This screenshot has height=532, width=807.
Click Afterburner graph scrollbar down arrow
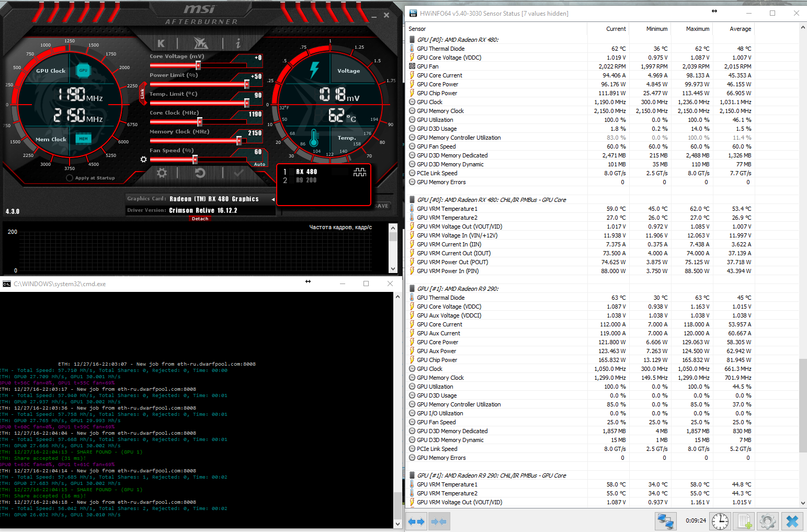pyautogui.click(x=393, y=269)
